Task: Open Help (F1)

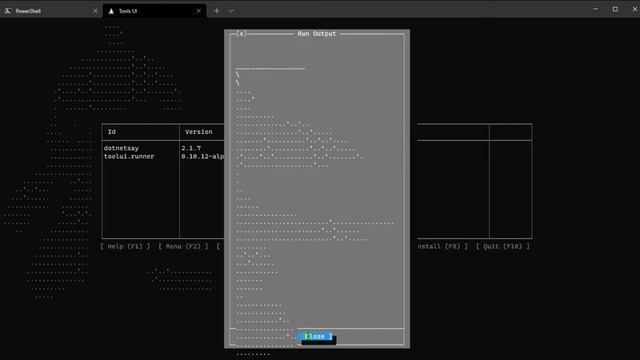Action: 125,246
